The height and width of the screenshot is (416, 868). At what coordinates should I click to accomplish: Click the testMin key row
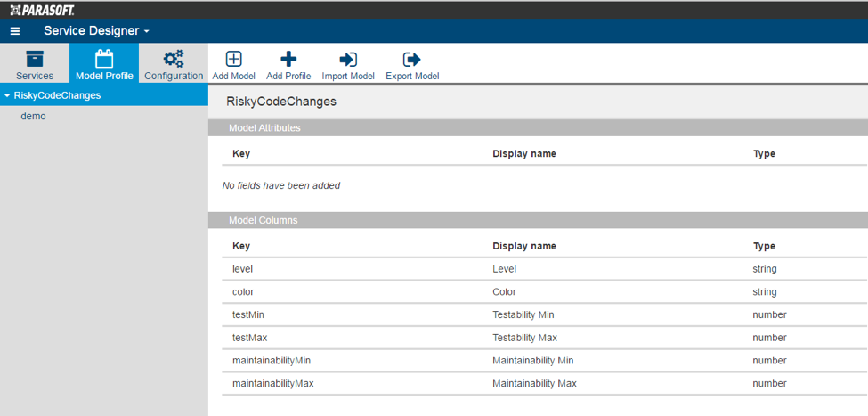(544, 314)
